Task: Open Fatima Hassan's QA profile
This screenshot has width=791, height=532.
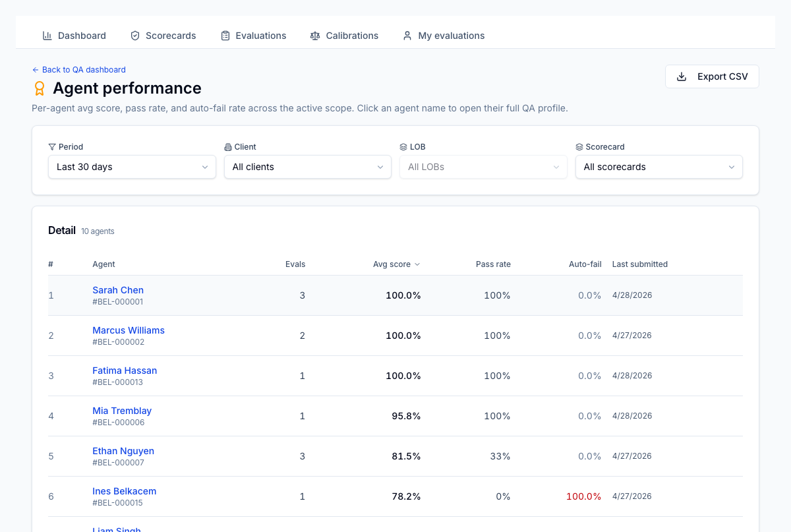Action: click(125, 370)
